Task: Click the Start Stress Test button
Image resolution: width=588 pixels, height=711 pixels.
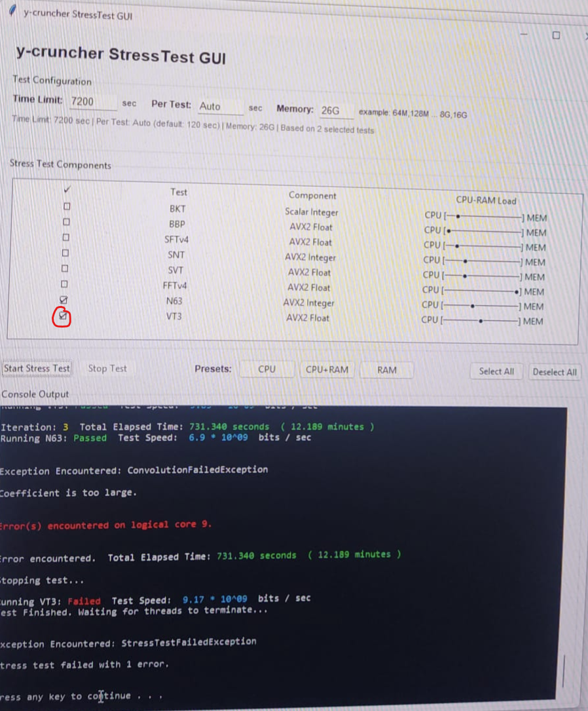Action: (x=37, y=368)
